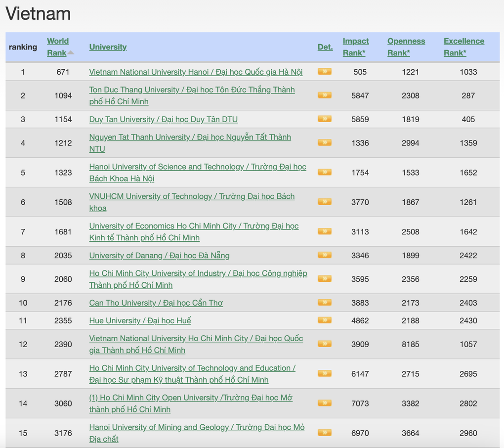
Task: Open details icon for University of Danang
Action: click(x=324, y=255)
